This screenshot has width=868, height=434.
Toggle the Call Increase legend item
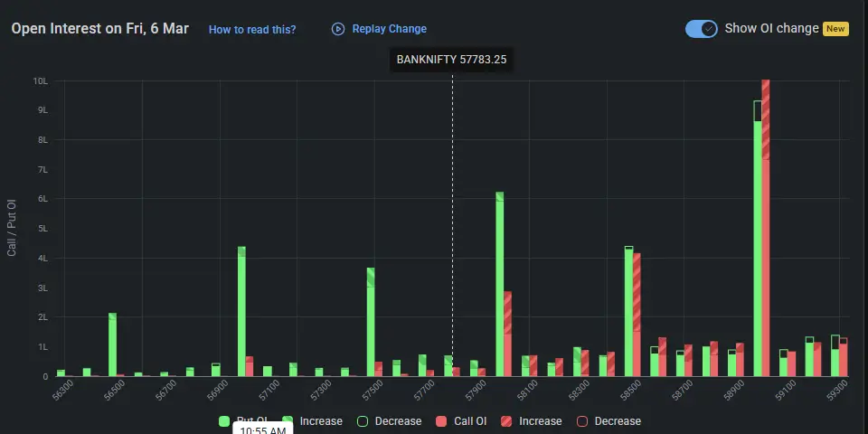[x=531, y=421]
